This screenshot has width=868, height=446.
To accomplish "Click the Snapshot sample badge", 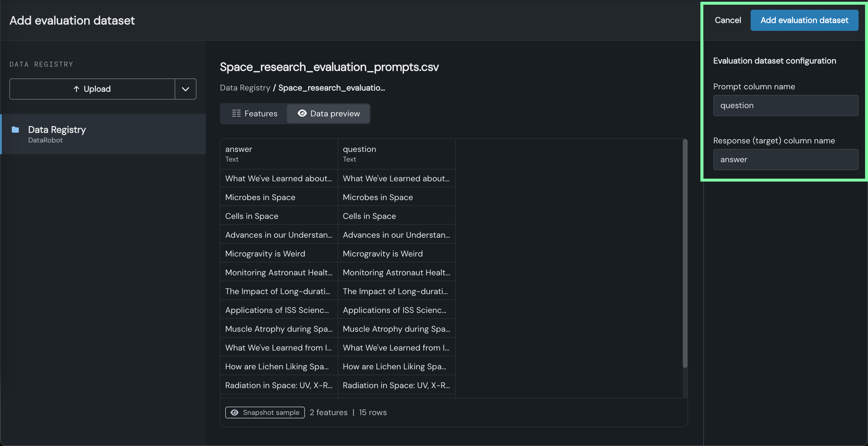I will pos(265,412).
